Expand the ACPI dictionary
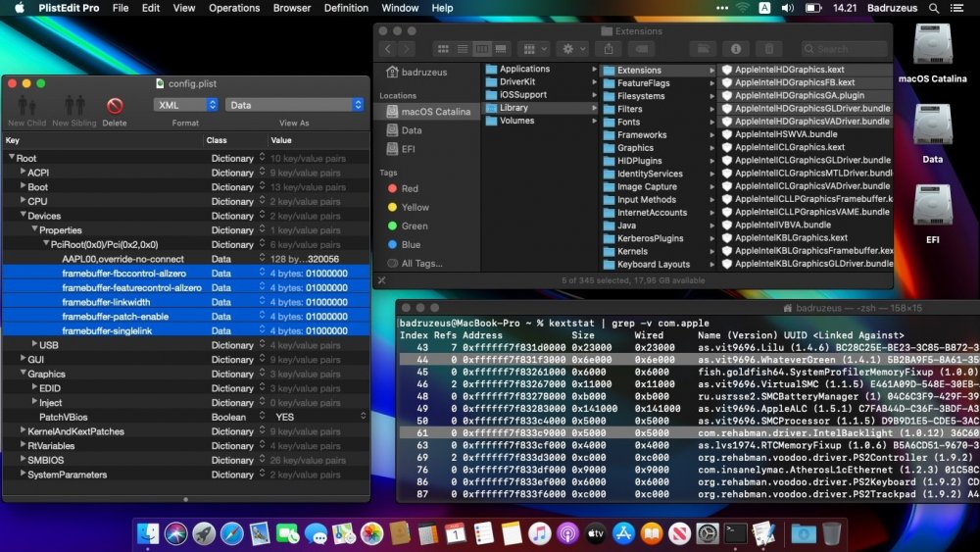 [x=23, y=172]
